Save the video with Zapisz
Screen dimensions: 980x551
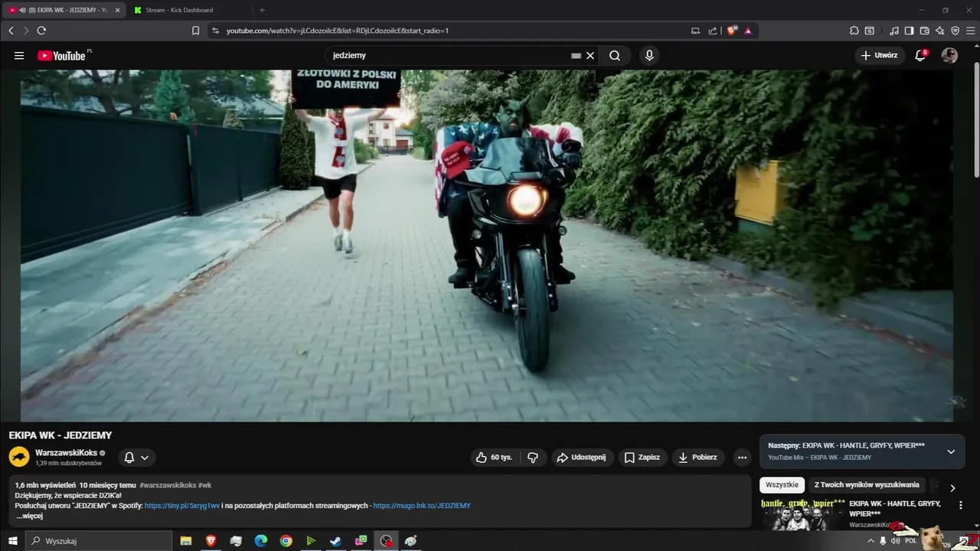642,458
